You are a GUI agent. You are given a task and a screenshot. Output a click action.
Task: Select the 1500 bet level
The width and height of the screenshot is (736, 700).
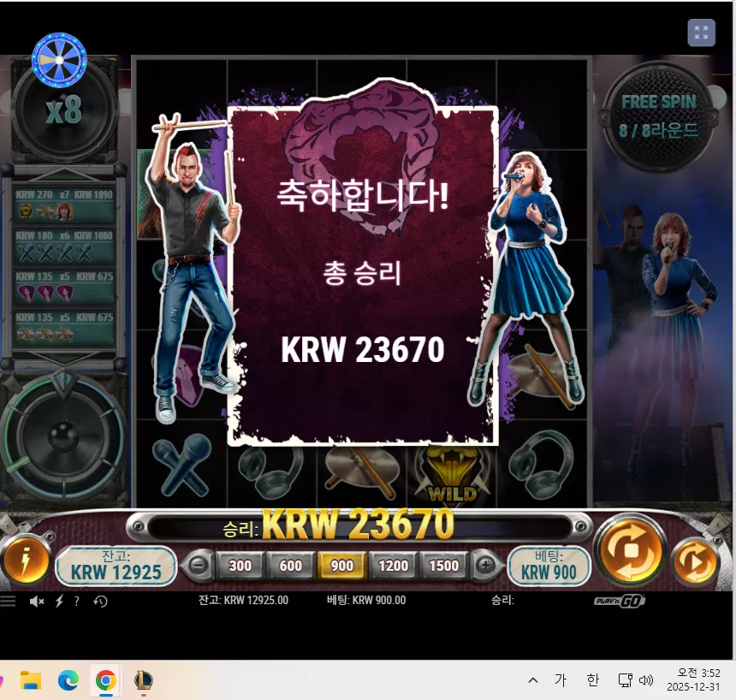443,566
